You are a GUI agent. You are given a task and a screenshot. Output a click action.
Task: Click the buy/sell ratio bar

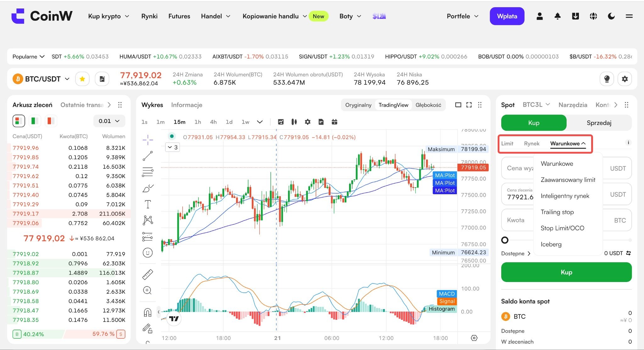(x=69, y=334)
